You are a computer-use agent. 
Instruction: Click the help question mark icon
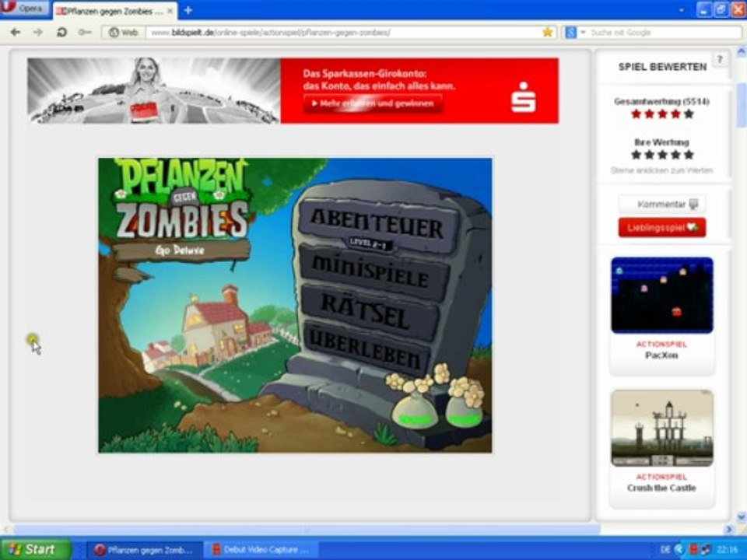click(x=720, y=60)
